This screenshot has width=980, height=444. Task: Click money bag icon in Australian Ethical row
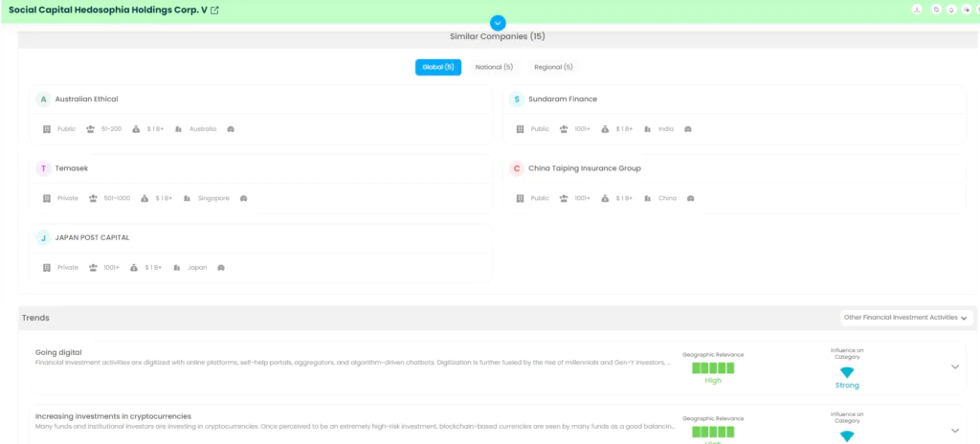coord(136,129)
